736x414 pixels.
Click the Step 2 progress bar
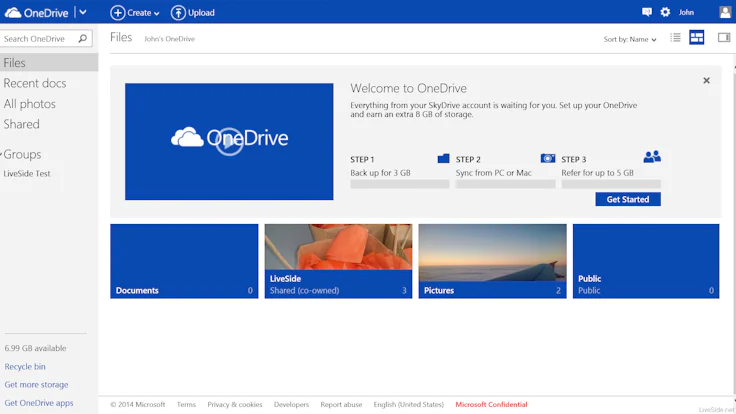coord(506,184)
